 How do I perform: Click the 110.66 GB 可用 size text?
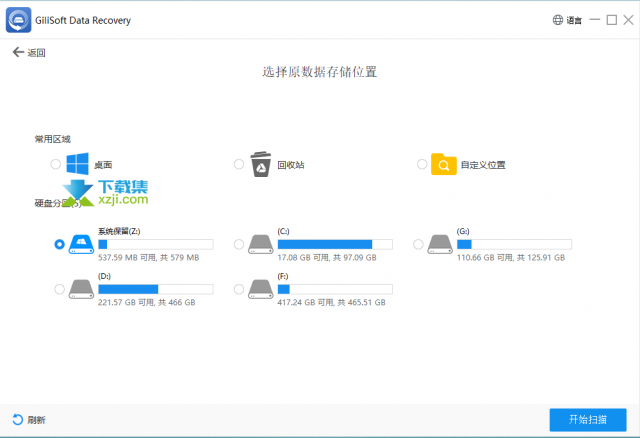pos(511,258)
